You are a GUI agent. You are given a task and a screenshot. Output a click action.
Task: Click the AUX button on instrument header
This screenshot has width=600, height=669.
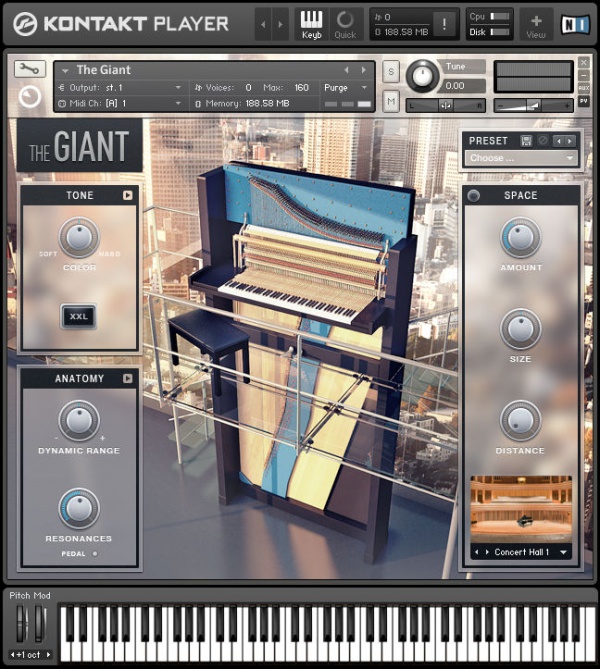point(584,88)
